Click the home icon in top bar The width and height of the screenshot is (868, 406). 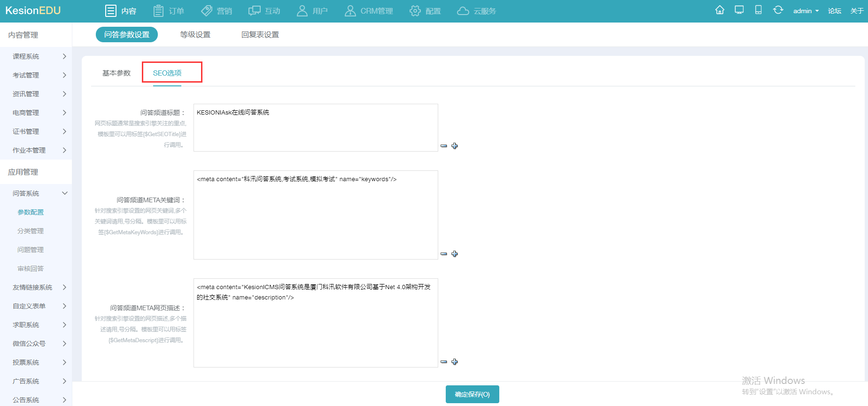[720, 10]
